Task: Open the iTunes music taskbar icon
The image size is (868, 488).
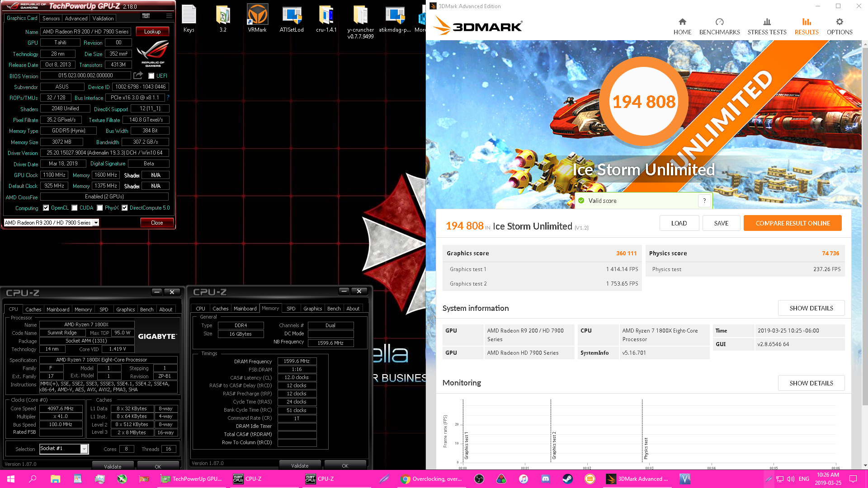Action: point(524,479)
